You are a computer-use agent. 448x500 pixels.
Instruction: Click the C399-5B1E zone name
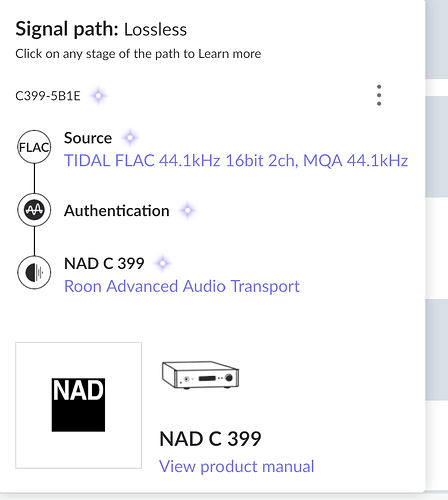coord(48,96)
